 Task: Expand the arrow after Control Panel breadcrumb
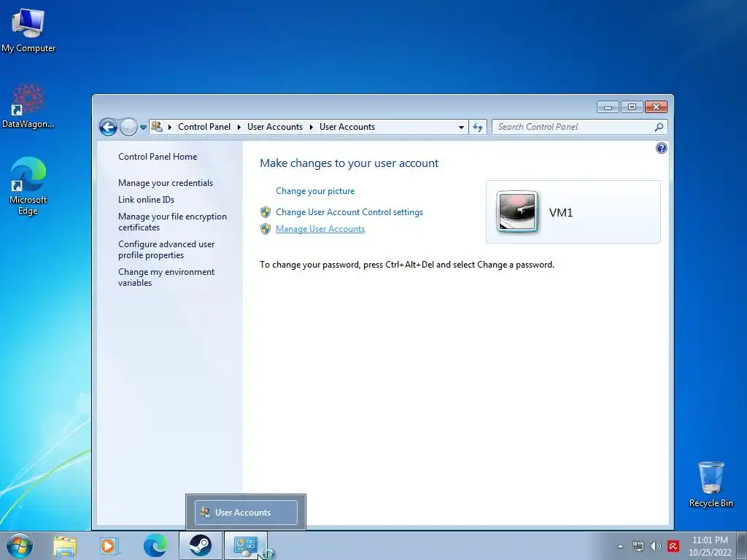pos(239,127)
